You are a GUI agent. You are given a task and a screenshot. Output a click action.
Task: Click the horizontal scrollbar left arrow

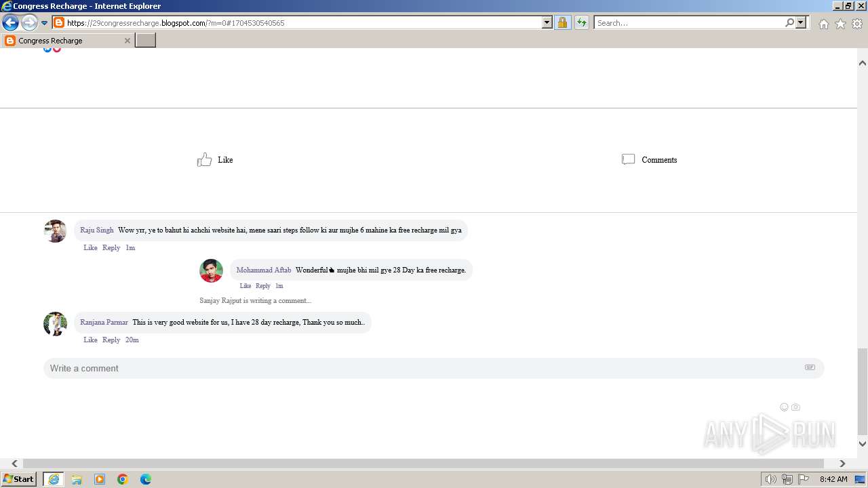(14, 464)
